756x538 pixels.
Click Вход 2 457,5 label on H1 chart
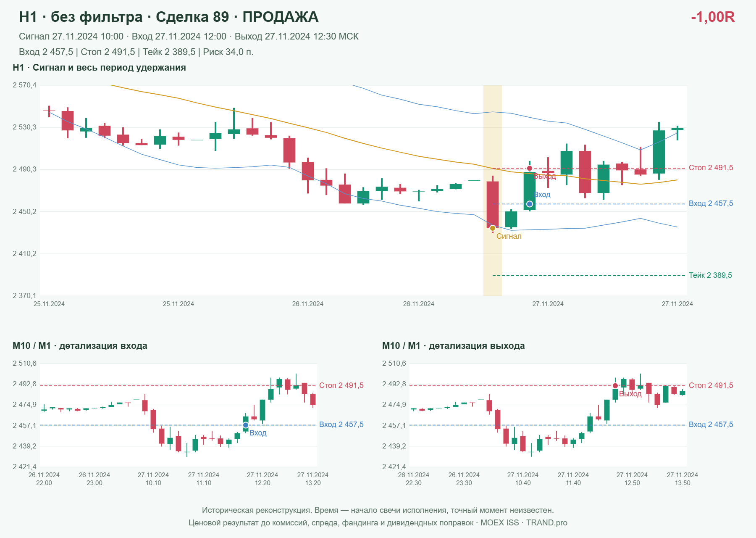(711, 203)
